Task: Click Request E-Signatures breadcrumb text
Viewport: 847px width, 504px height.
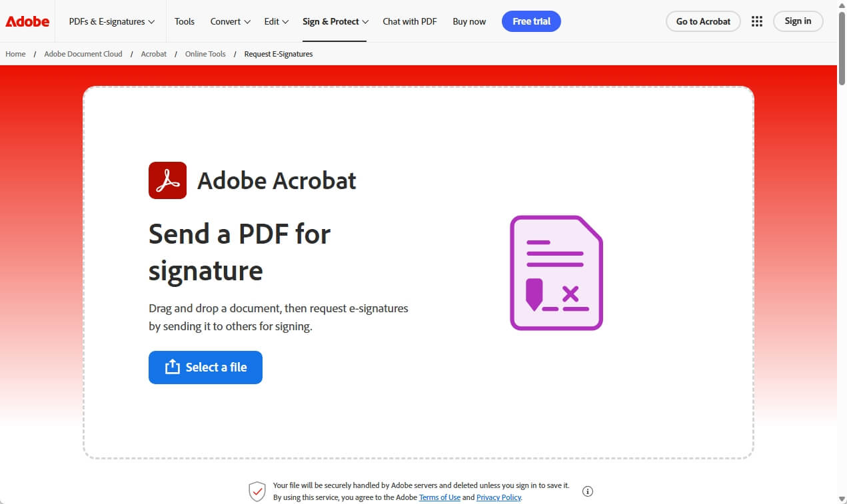Action: pos(279,54)
